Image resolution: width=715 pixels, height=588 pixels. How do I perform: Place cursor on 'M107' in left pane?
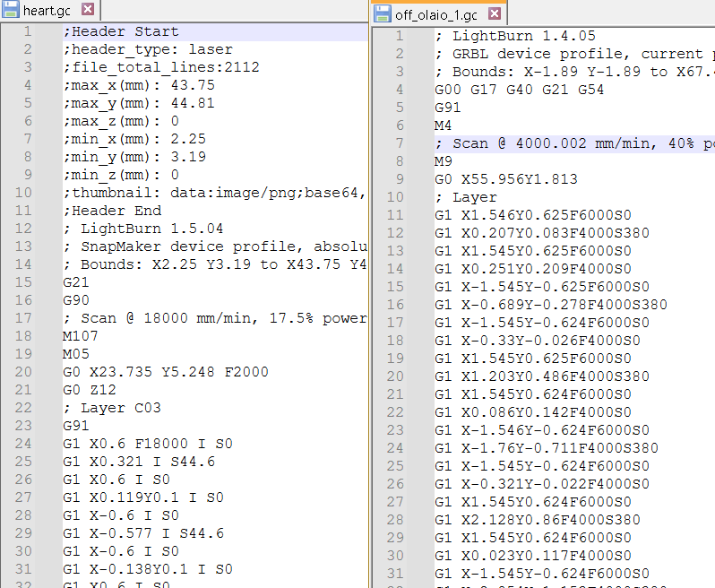pyautogui.click(x=80, y=336)
